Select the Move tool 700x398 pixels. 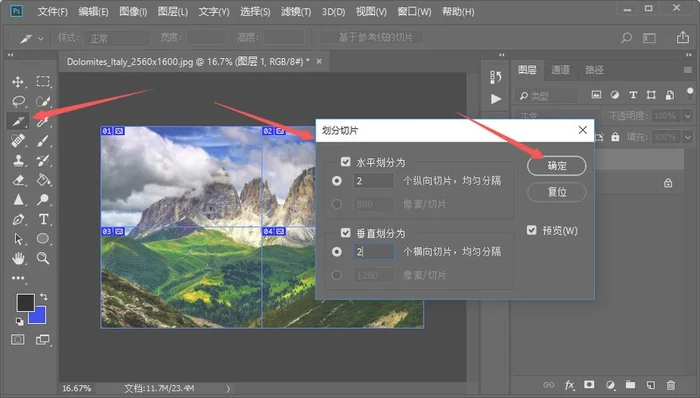pos(18,82)
